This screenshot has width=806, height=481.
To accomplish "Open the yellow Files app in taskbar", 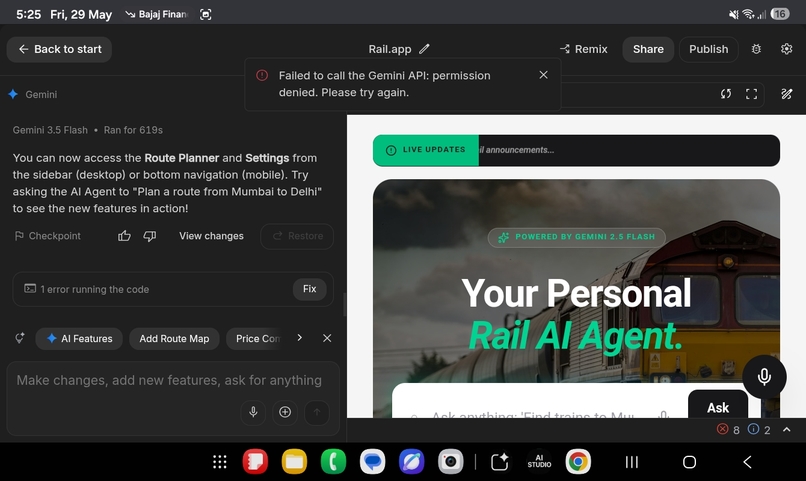I will [295, 461].
